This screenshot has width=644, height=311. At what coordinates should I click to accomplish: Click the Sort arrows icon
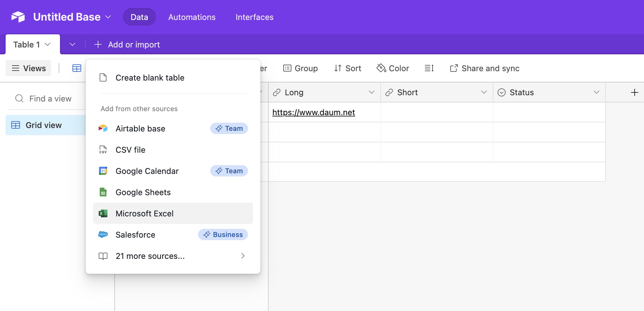point(338,68)
